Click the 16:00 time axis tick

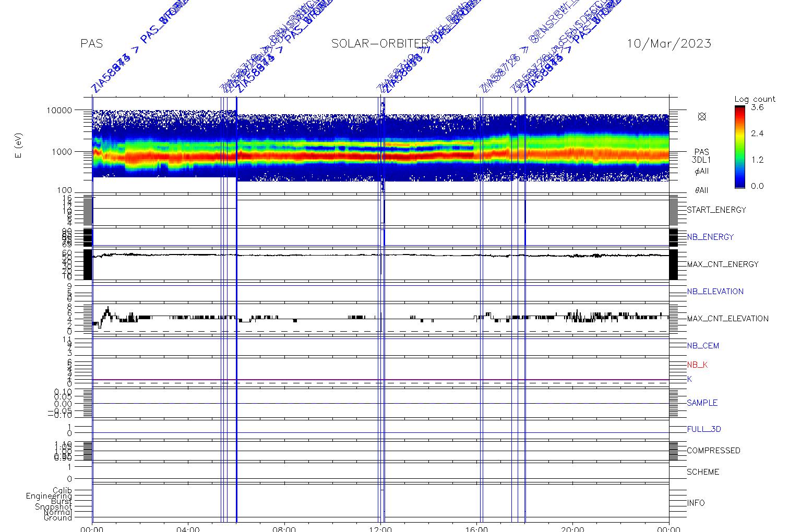476,528
